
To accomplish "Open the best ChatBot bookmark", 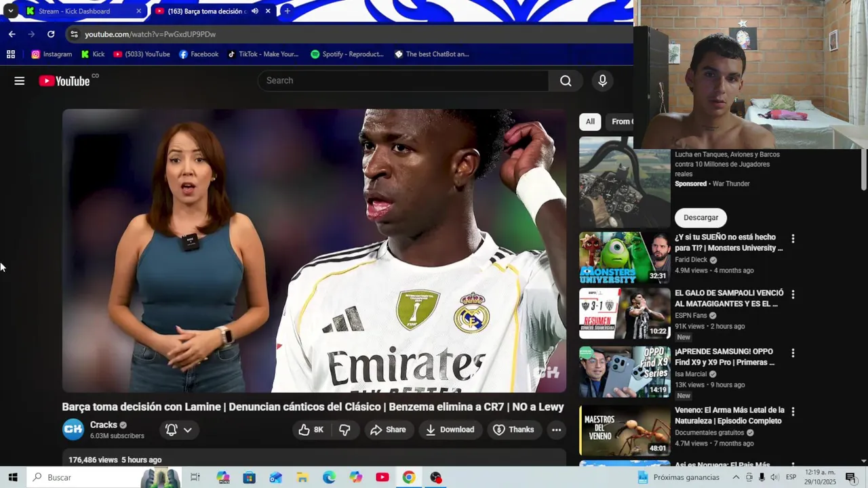I will point(431,54).
